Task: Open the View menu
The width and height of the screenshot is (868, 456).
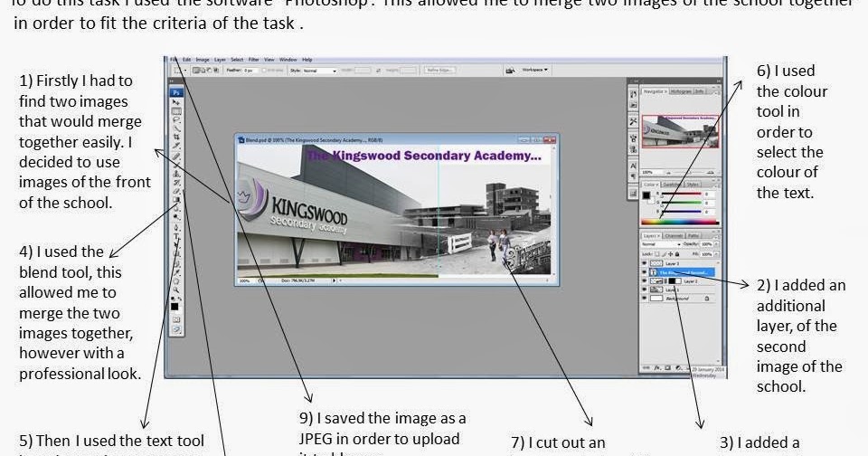Action: click(269, 60)
